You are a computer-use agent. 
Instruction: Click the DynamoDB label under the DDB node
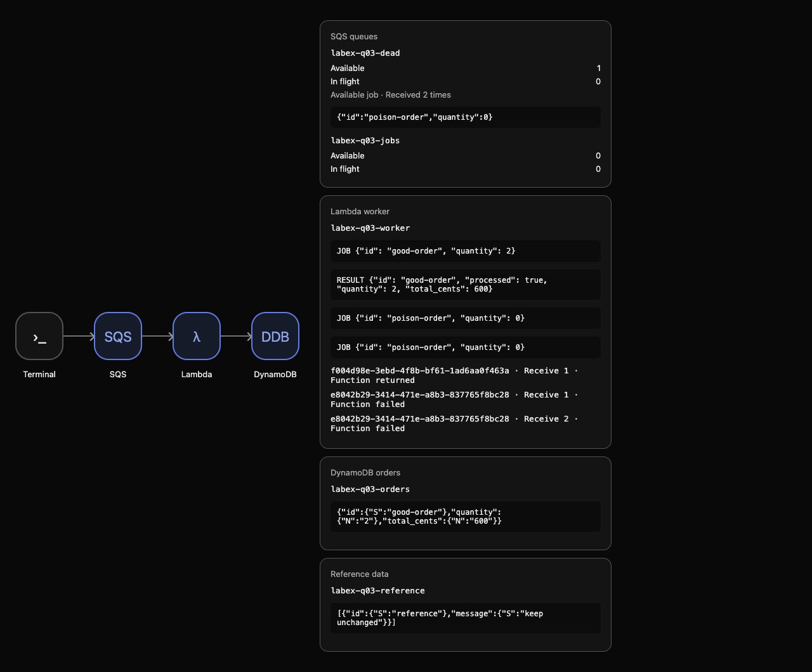click(275, 375)
